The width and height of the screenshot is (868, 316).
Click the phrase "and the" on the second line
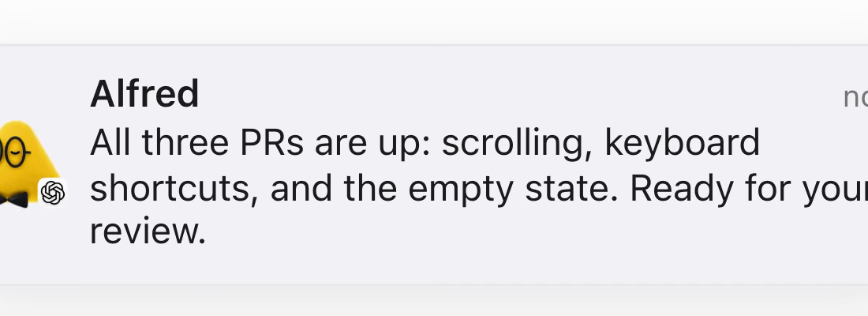[334, 189]
